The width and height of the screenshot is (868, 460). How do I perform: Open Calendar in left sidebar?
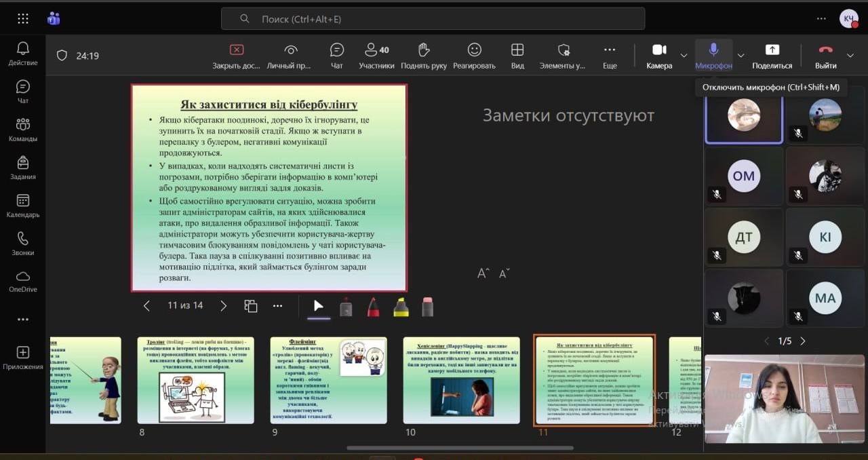coord(23,206)
